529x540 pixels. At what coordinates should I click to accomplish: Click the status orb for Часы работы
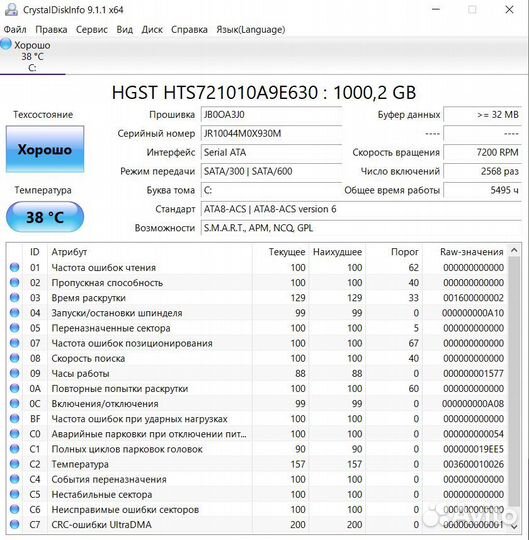pos(14,373)
